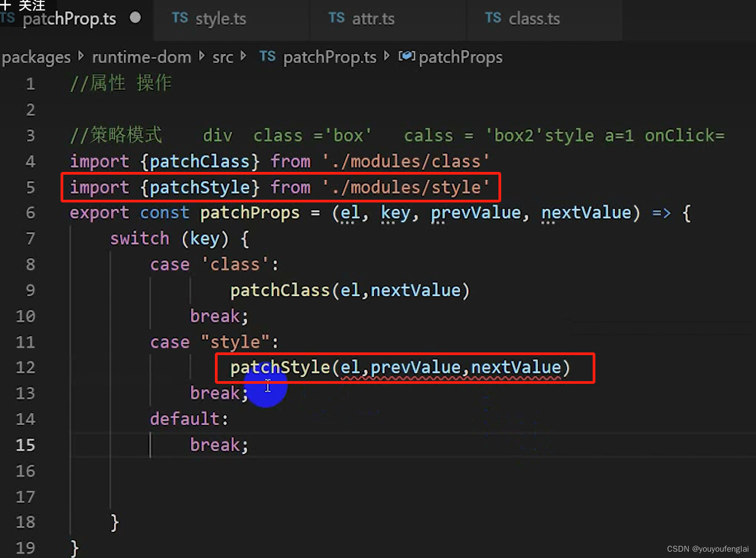This screenshot has height=558, width=756.
Task: Click the TS icon in the breadcrumb
Action: [x=267, y=56]
